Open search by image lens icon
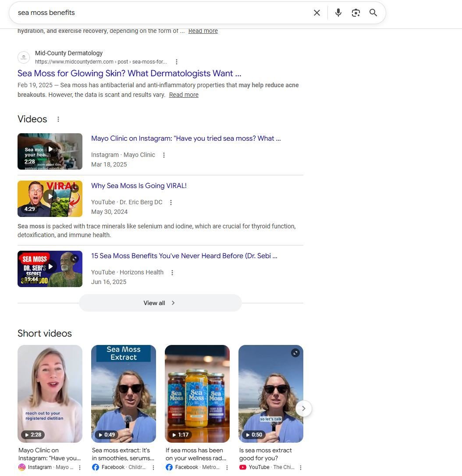 pyautogui.click(x=356, y=13)
